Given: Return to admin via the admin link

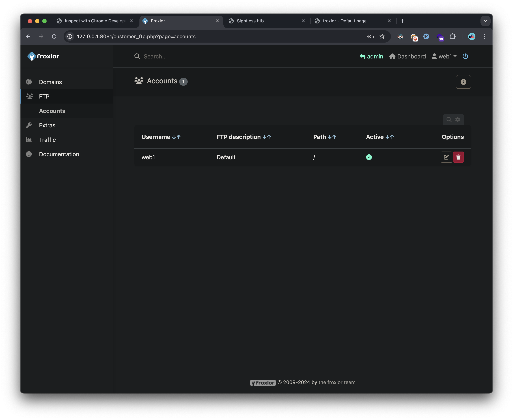Looking at the screenshot, I should pyautogui.click(x=371, y=56).
